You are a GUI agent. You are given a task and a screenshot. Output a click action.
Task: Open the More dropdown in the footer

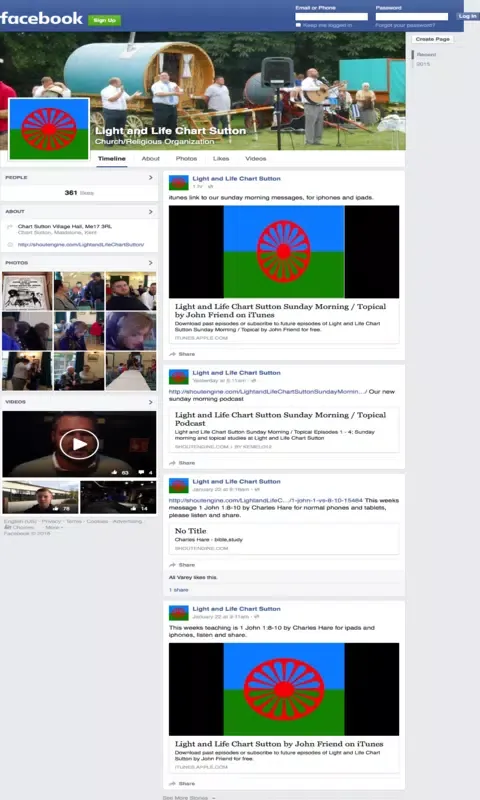[54, 528]
